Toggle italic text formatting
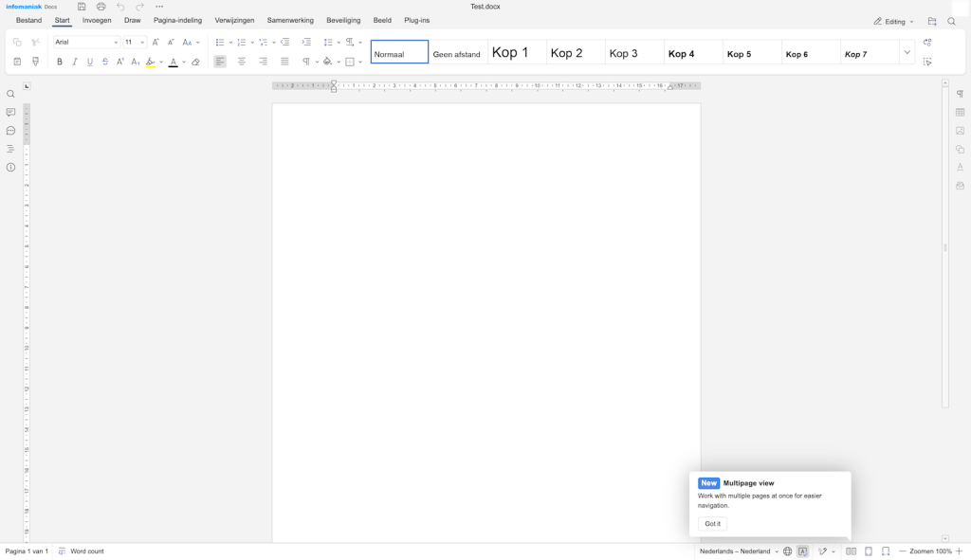 75,62
